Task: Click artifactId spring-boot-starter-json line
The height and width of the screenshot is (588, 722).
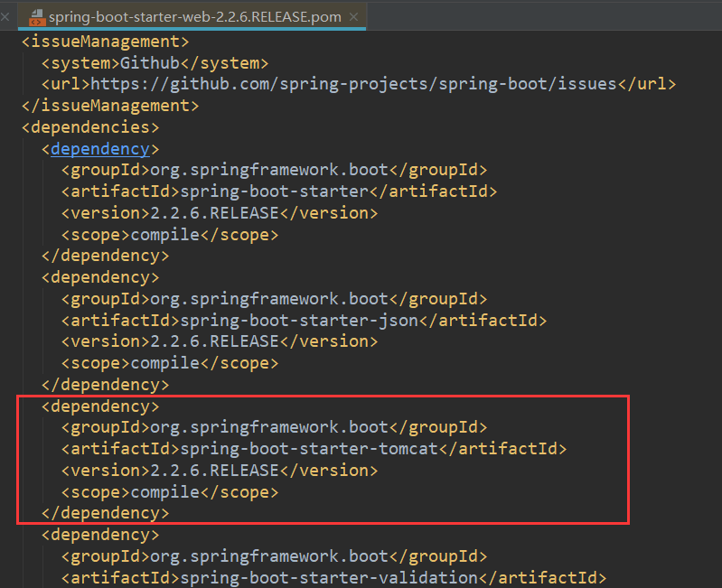Action: point(304,321)
